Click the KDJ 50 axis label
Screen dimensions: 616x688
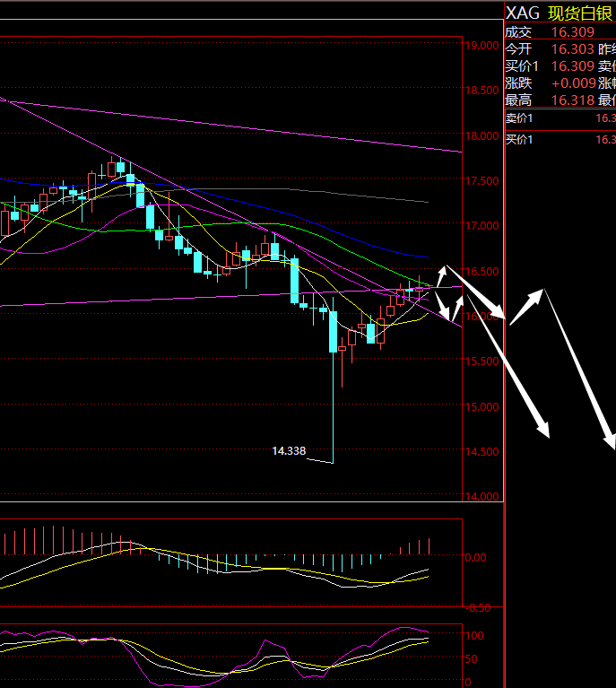click(x=472, y=659)
